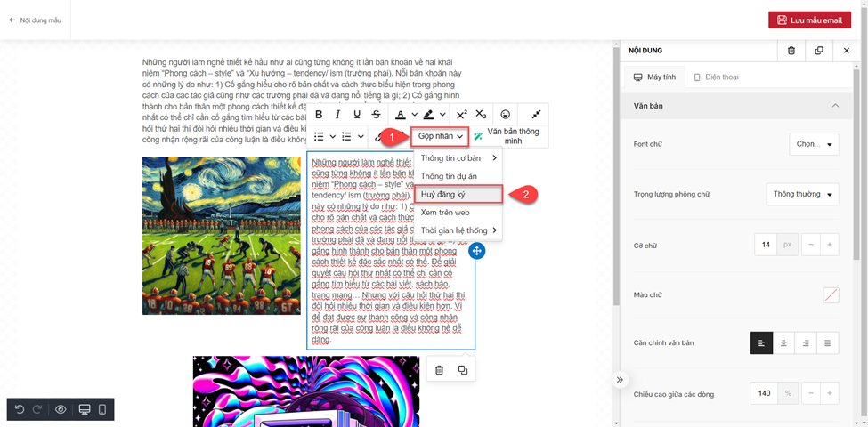Image resolution: width=868 pixels, height=427 pixels.
Task: Increase the line height
Action: click(829, 393)
